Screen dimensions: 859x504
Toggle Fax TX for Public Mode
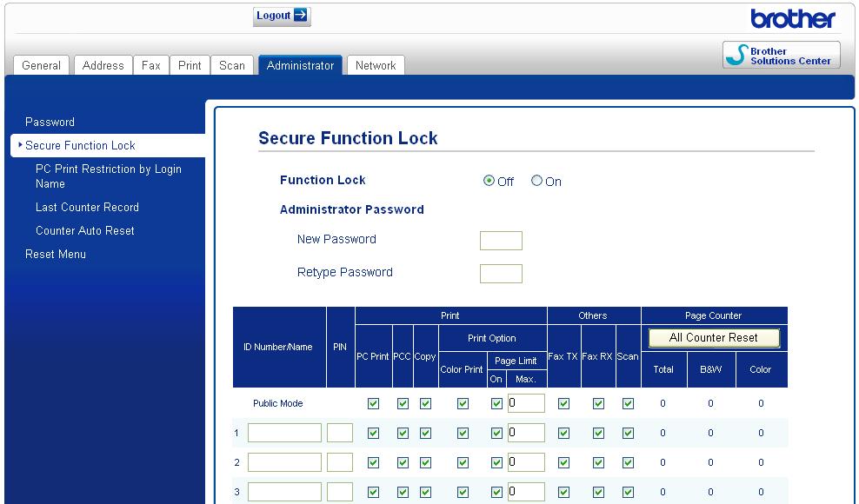tap(563, 404)
